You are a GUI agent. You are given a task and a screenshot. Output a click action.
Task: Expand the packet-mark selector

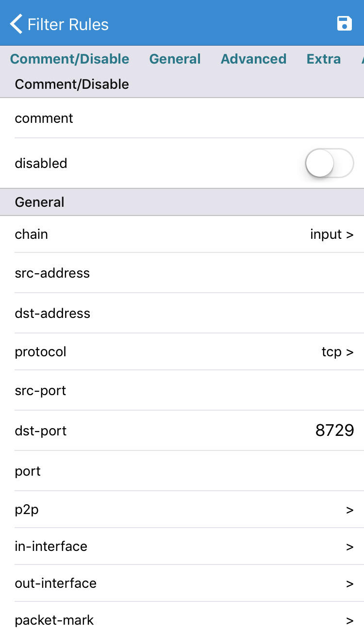[x=182, y=620]
